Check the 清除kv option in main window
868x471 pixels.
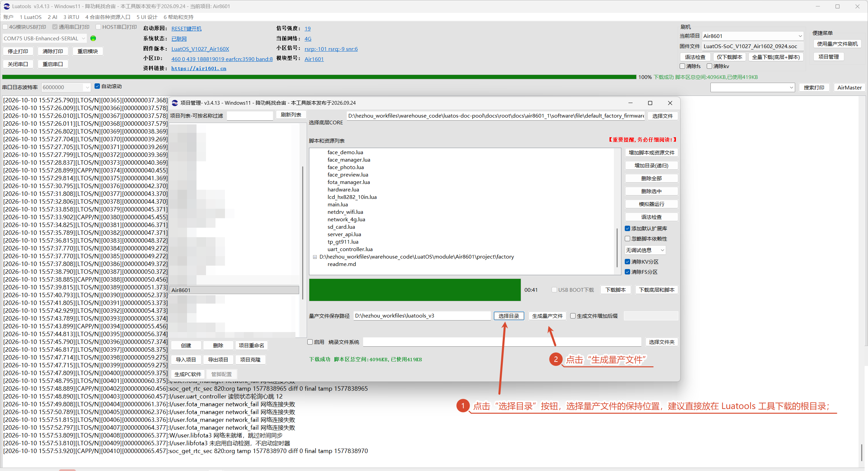[x=709, y=66]
